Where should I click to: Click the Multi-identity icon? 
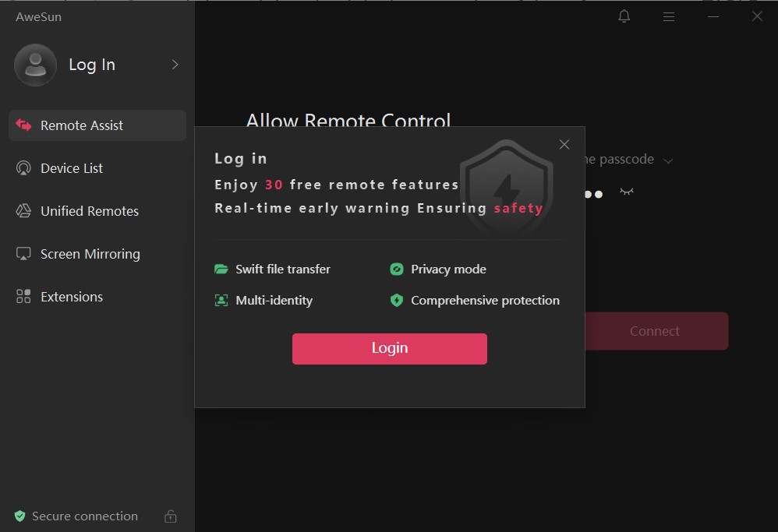coord(221,301)
